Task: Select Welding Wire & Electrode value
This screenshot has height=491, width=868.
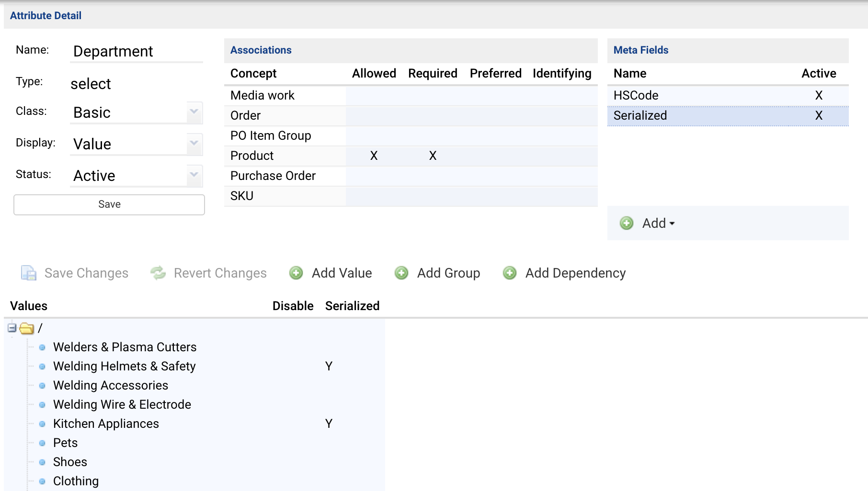Action: 122,404
